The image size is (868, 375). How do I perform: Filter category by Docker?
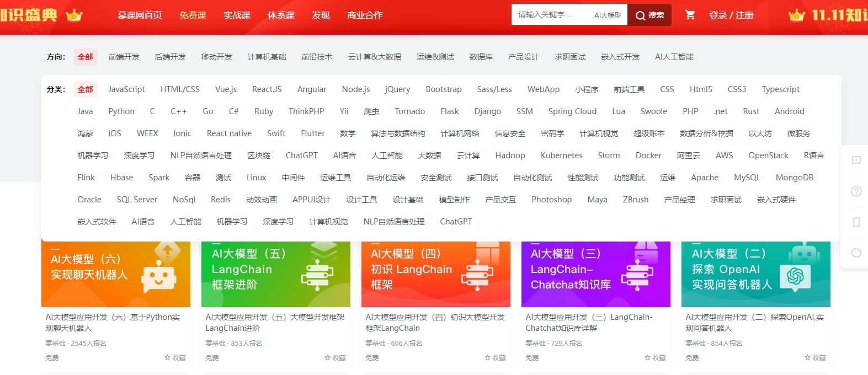[648, 156]
